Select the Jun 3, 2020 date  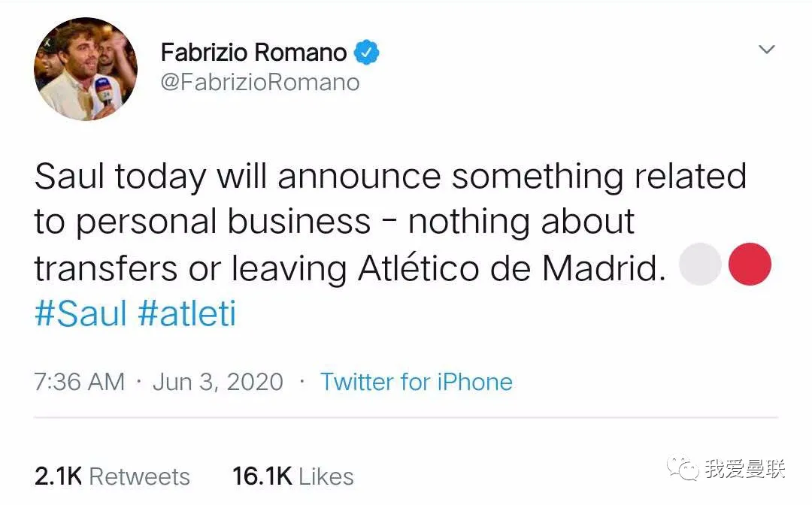218,382
